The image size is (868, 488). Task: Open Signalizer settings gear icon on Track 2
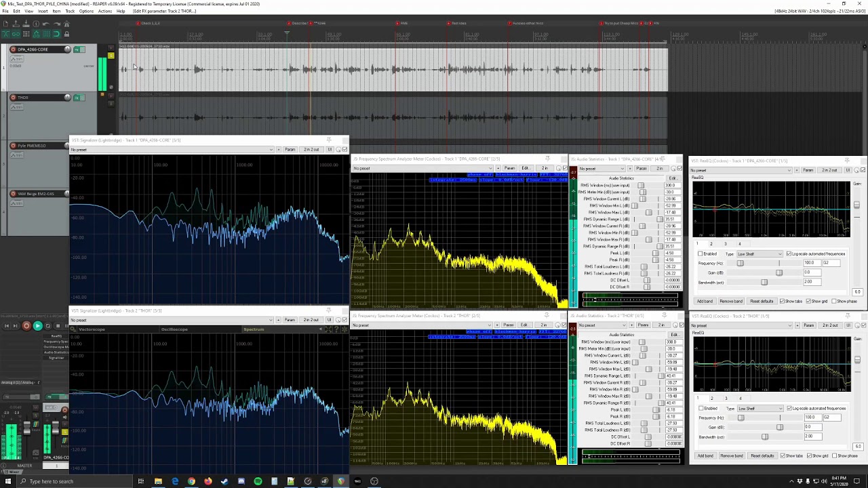[73, 329]
